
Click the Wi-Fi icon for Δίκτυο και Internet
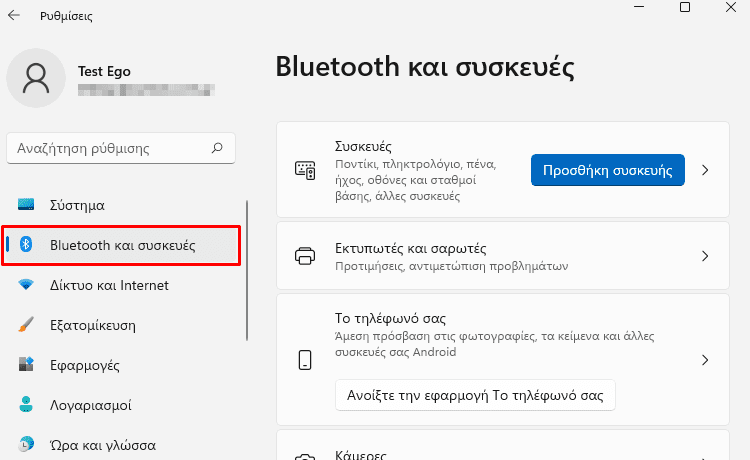click(26, 285)
